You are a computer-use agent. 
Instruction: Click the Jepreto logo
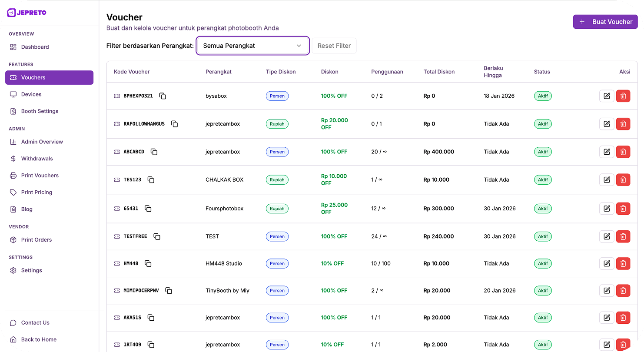27,13
